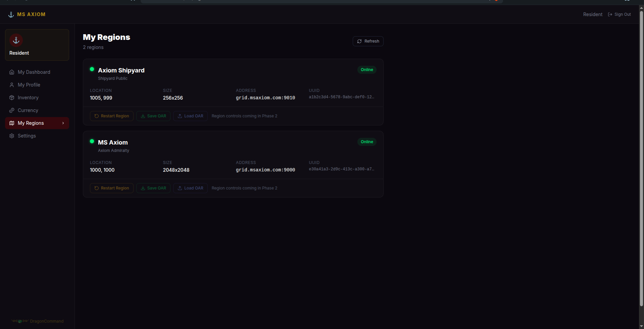The image size is (644, 329).
Task: Click the UUID starting e30a41a3
Action: pyautogui.click(x=342, y=169)
